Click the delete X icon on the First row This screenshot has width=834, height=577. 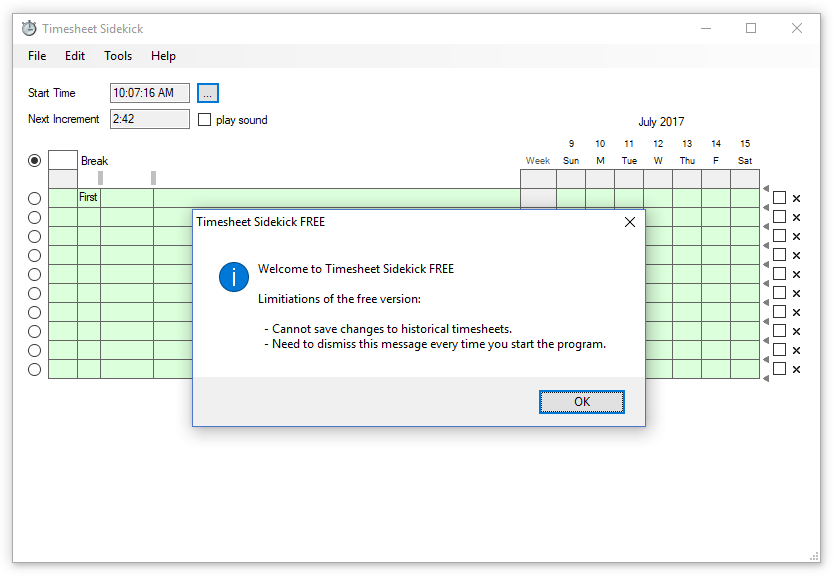coord(796,198)
